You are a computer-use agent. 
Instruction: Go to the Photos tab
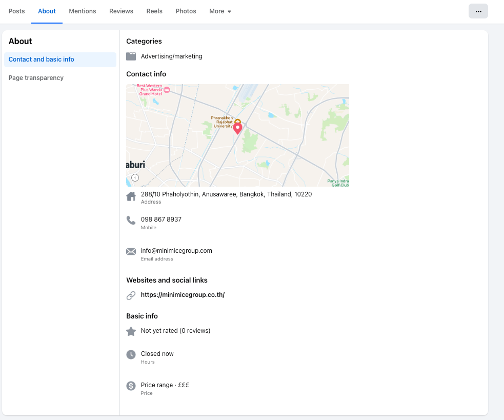186,11
